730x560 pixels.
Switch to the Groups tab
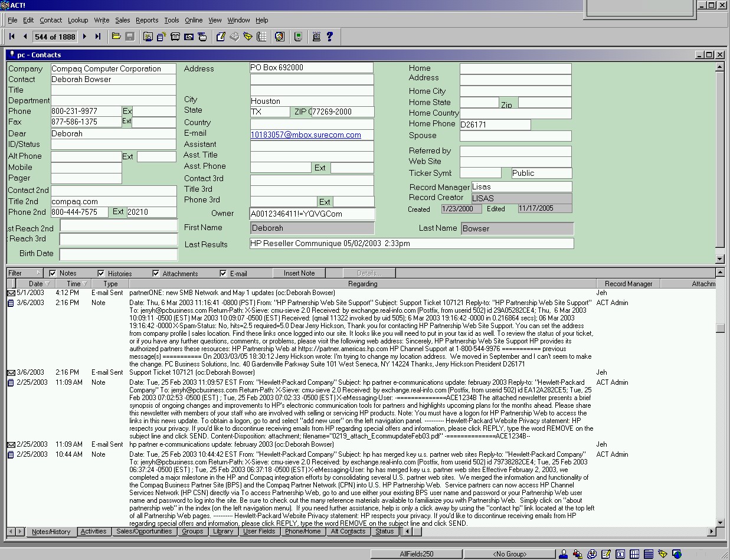[x=192, y=532]
